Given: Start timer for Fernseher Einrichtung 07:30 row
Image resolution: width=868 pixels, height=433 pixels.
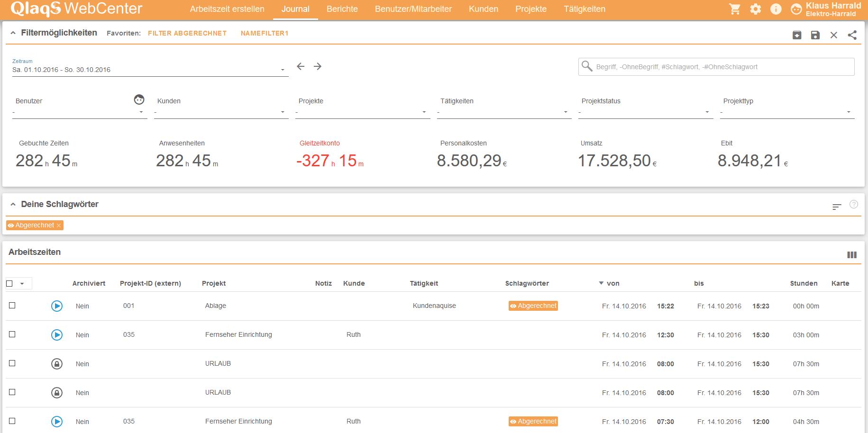Looking at the screenshot, I should pyautogui.click(x=57, y=422).
